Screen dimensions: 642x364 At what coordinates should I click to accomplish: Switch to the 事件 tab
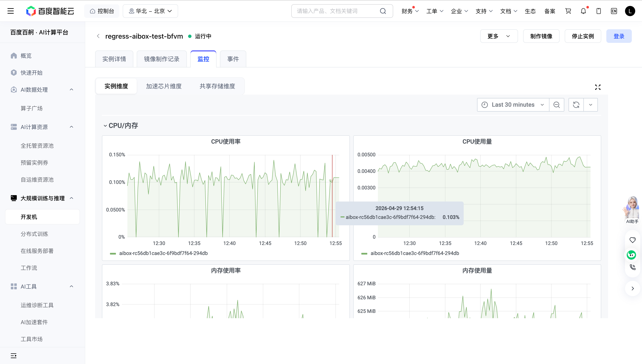(x=233, y=59)
